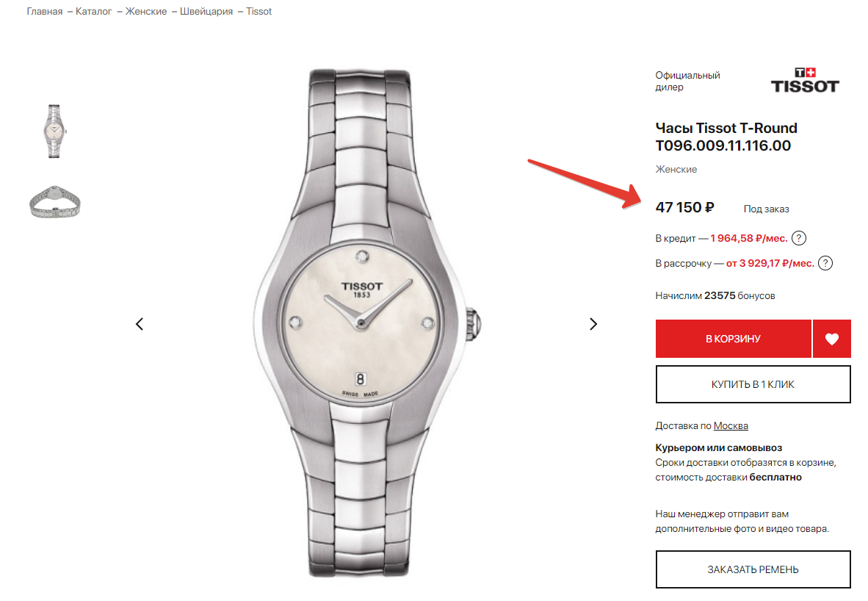The height and width of the screenshot is (601, 868).
Task: Click the «Tissot» breadcrumb link
Action: [259, 12]
